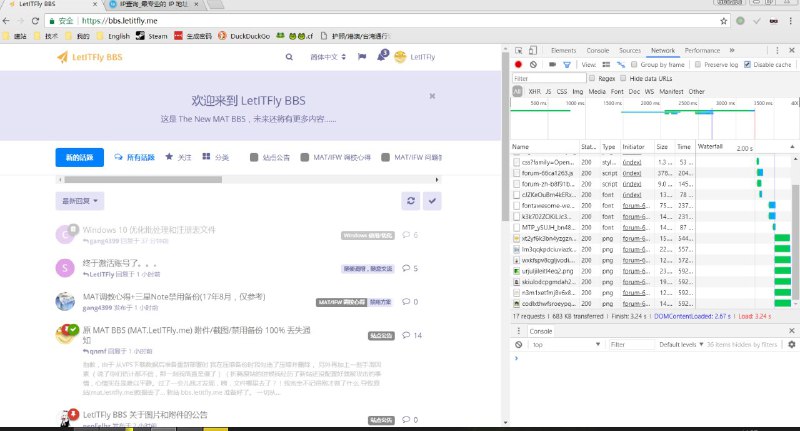Go back using the browser arrow
Viewport: 800px width, 431px height.
(6, 21)
